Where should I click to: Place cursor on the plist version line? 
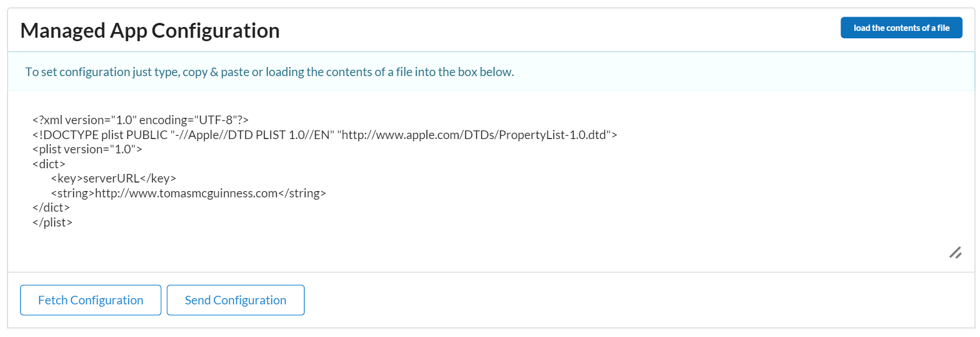(x=87, y=149)
